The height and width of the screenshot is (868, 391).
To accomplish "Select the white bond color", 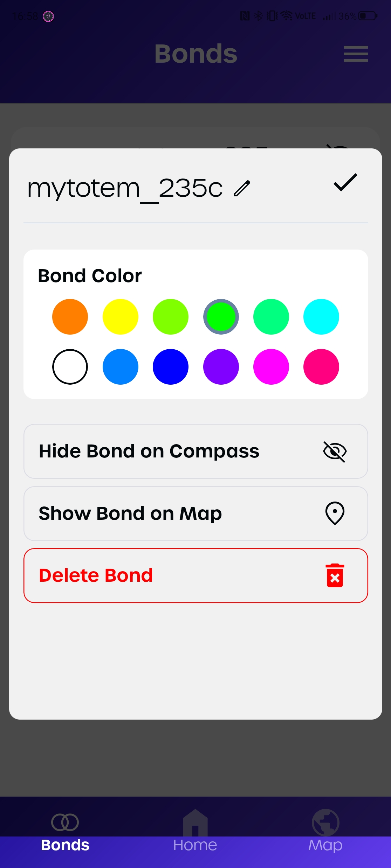I will (x=70, y=367).
